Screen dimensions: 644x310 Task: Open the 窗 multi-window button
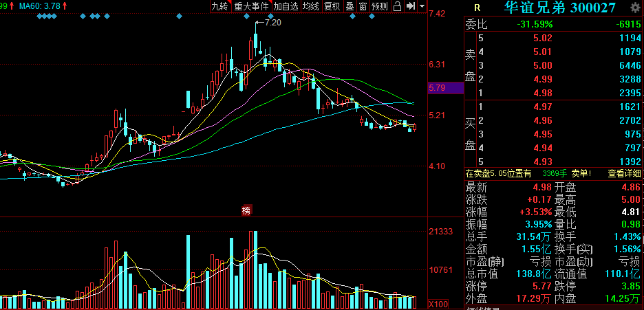pyautogui.click(x=363, y=6)
